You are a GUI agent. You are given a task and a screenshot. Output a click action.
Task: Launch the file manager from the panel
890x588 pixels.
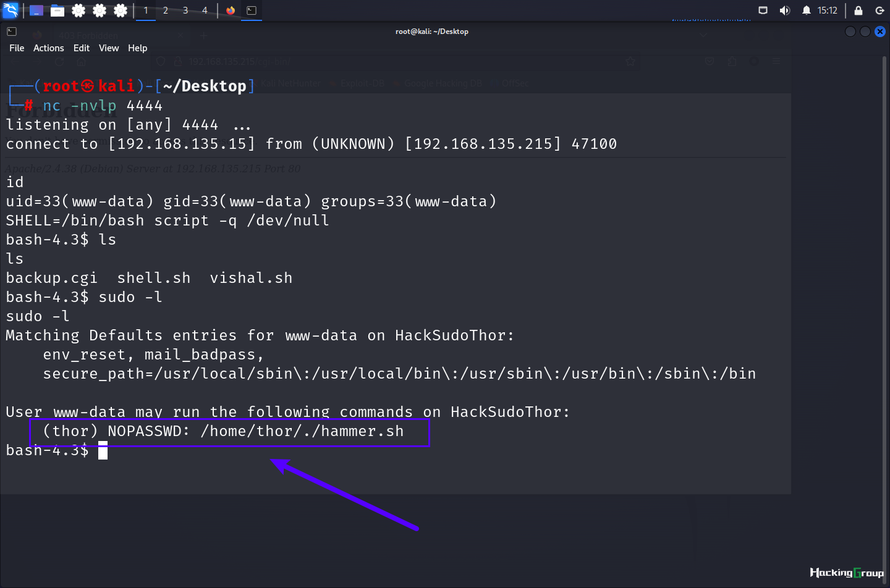coord(57,10)
